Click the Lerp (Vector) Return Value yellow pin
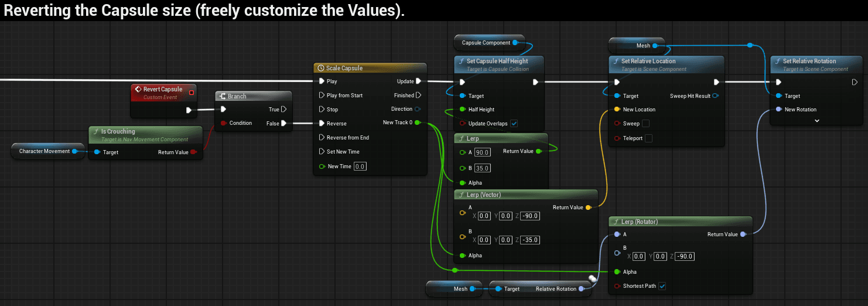 click(x=589, y=208)
